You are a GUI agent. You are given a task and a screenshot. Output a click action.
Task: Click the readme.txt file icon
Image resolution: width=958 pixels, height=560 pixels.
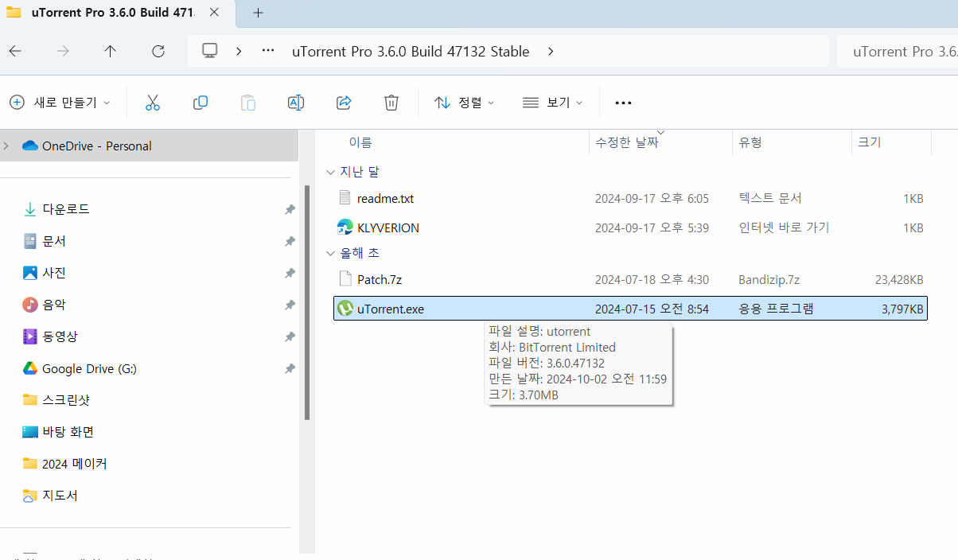coord(345,197)
